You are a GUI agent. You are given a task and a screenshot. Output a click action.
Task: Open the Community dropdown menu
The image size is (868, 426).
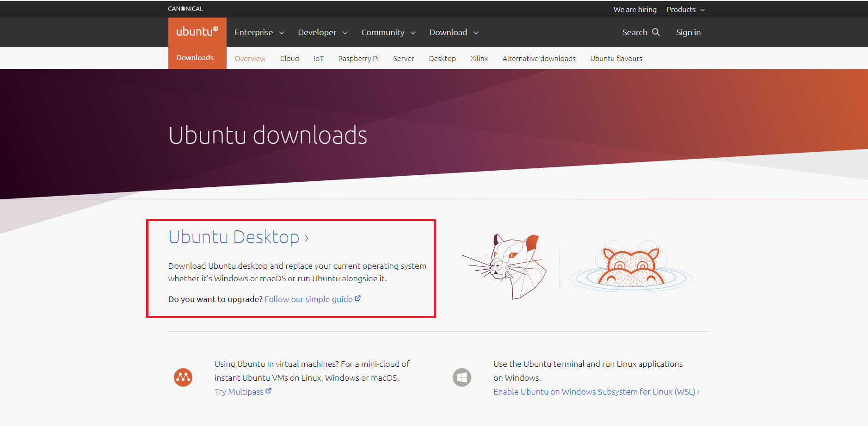[388, 32]
